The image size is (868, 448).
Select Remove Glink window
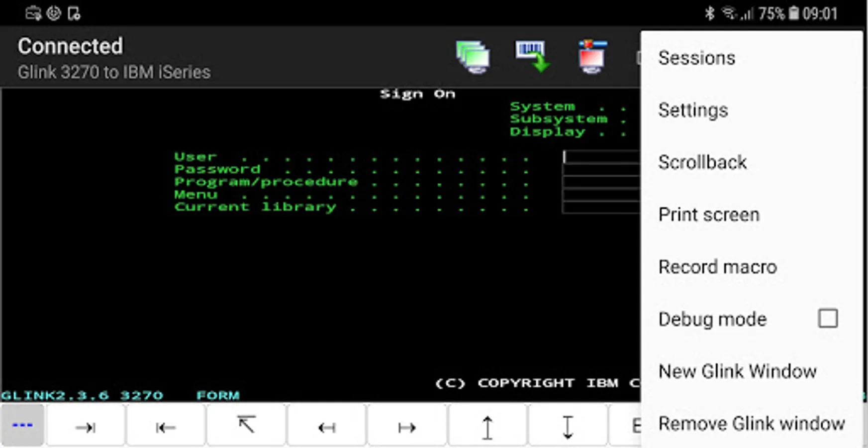point(751,424)
